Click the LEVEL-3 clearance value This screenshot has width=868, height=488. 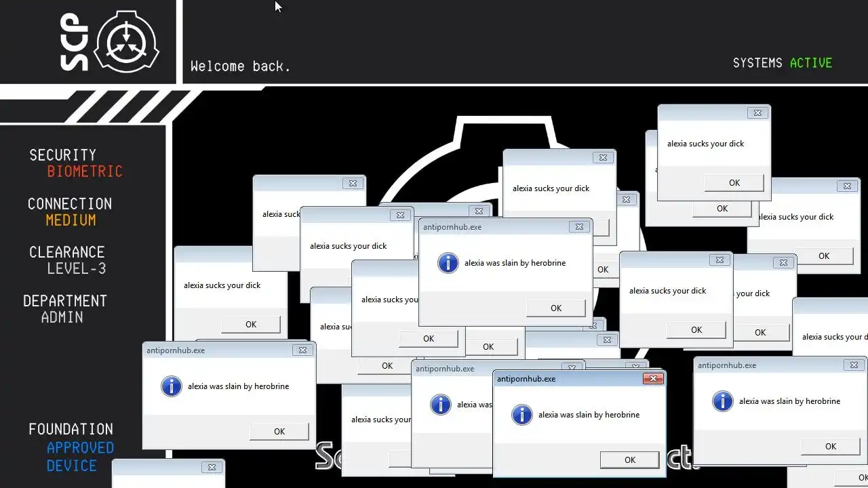[x=77, y=268]
